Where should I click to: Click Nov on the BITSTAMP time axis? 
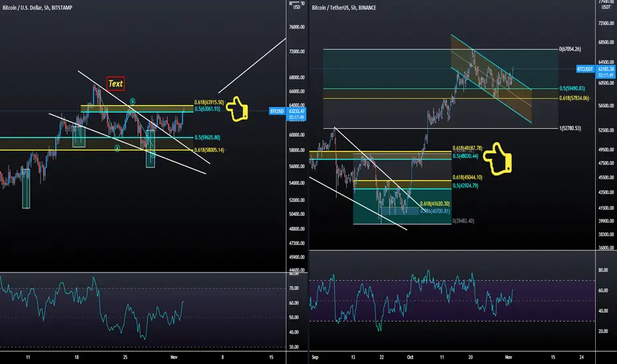(174, 357)
